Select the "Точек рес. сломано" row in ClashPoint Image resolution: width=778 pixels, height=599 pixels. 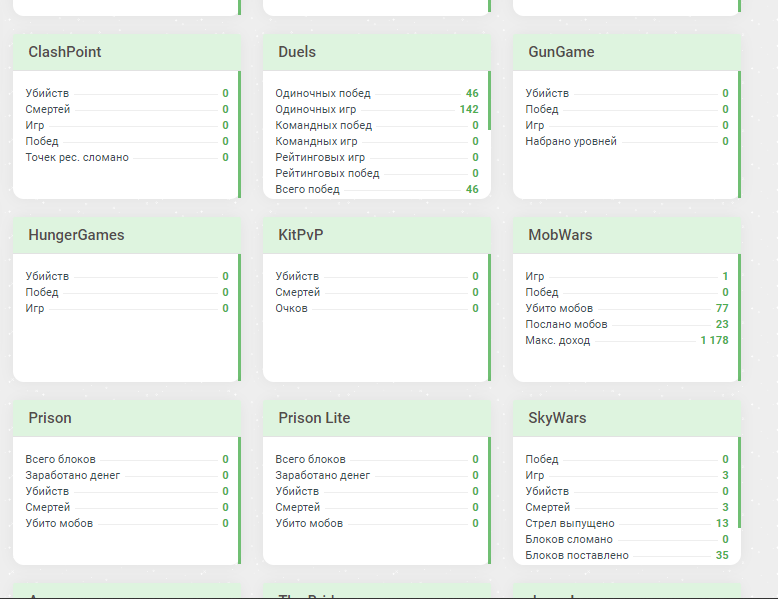tap(127, 157)
